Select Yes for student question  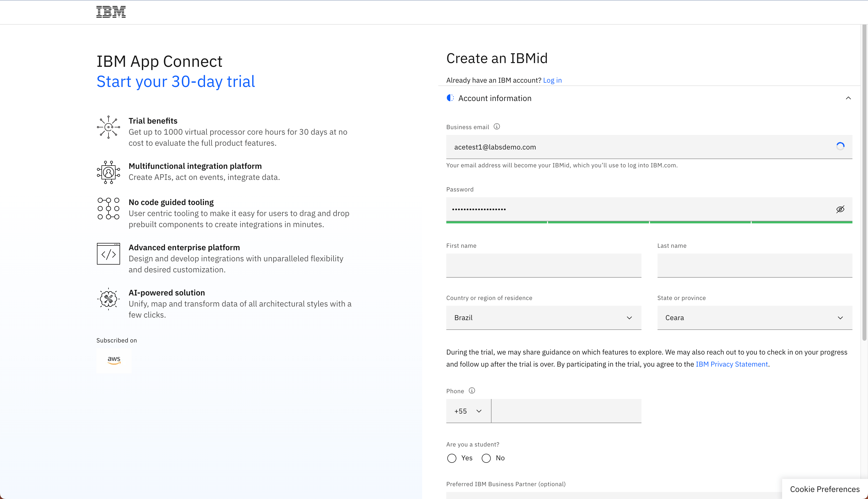(x=452, y=458)
